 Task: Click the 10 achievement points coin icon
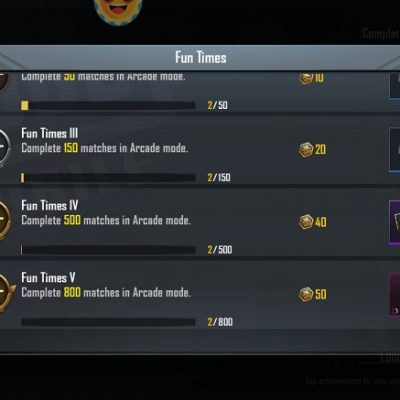306,78
